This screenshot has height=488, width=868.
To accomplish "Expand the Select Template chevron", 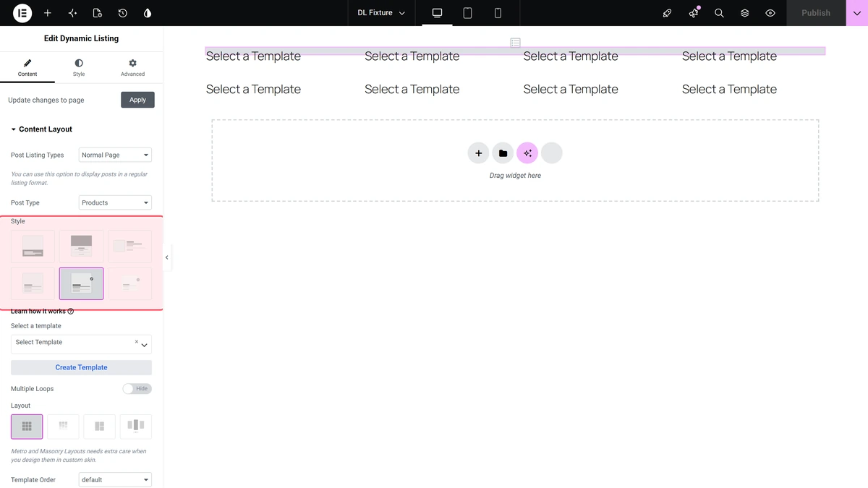I will tap(145, 345).
